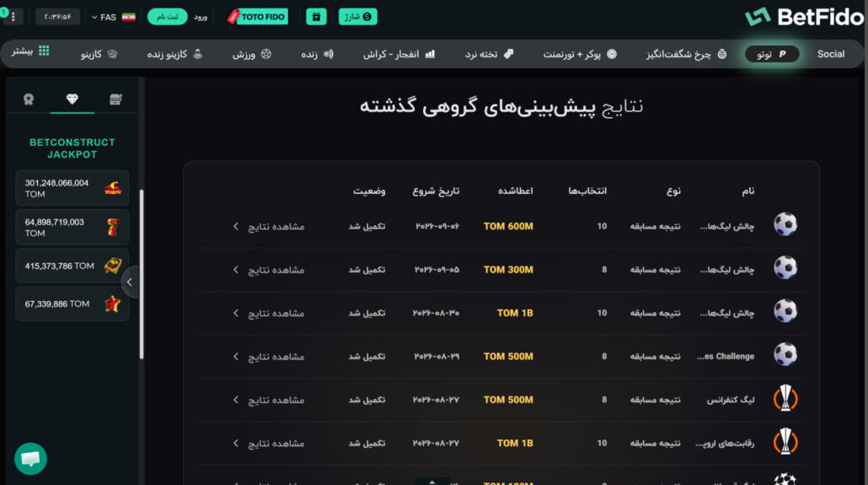Open the Social menu item
This screenshot has height=485, width=868.
pos(830,54)
